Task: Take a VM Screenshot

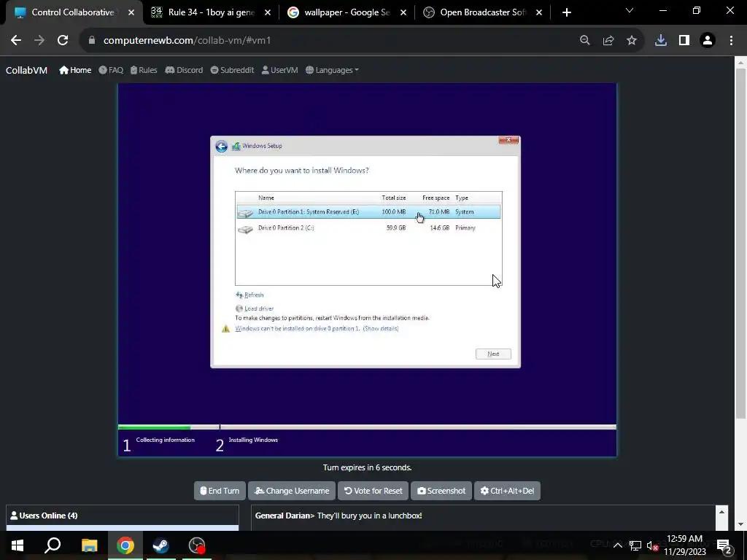Action: [441, 491]
